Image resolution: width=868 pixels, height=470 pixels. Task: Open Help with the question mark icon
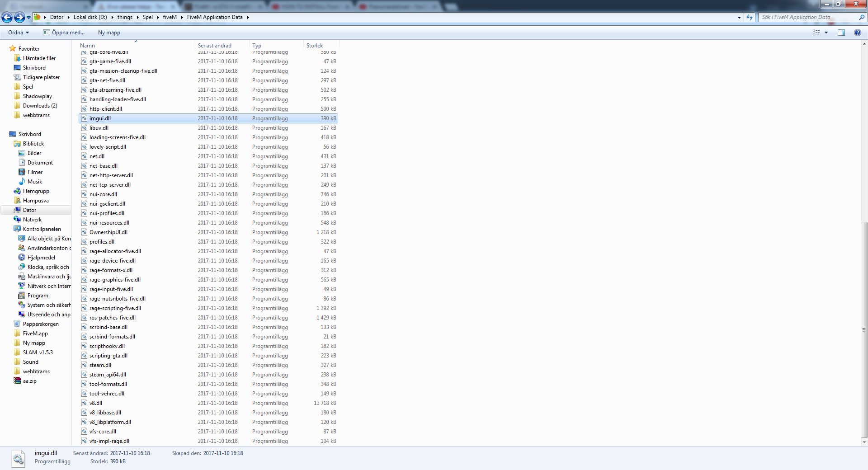click(x=857, y=33)
